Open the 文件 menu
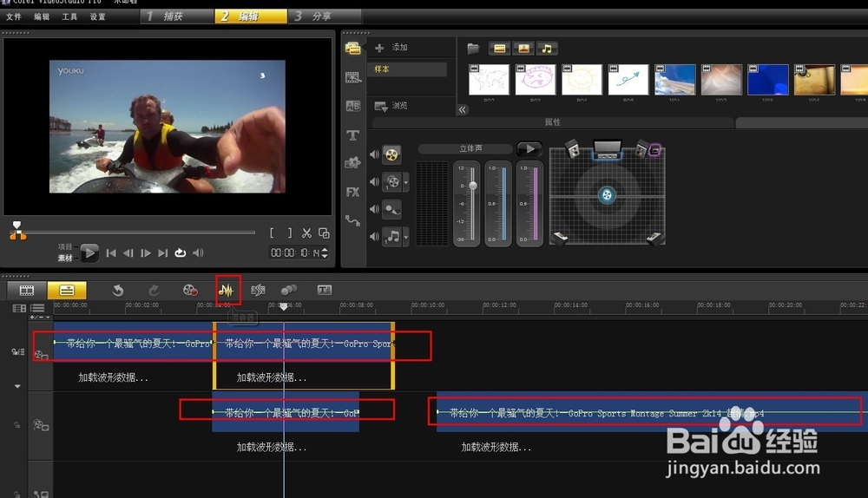Image resolution: width=868 pixels, height=498 pixels. [14, 16]
